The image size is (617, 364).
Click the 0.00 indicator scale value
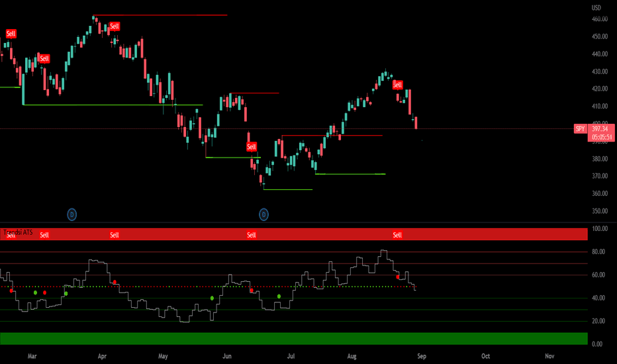tap(597, 344)
